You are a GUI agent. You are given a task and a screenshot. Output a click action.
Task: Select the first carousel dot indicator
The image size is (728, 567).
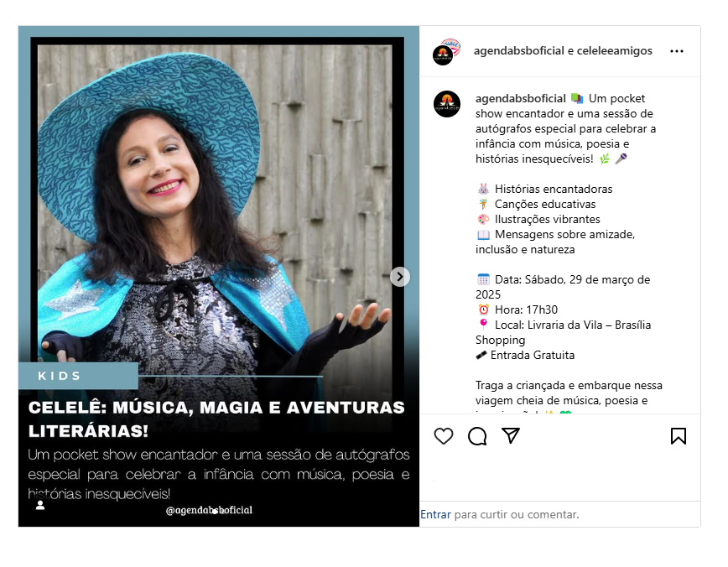tap(215, 512)
